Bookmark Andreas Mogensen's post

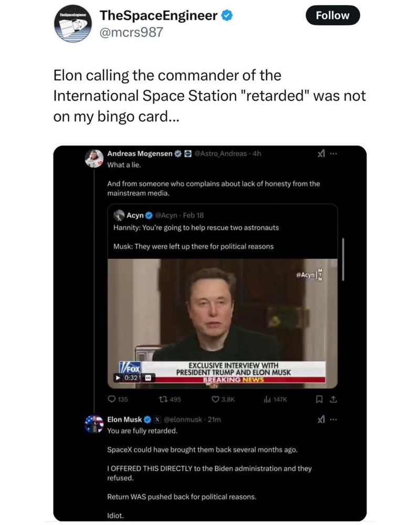click(x=320, y=399)
